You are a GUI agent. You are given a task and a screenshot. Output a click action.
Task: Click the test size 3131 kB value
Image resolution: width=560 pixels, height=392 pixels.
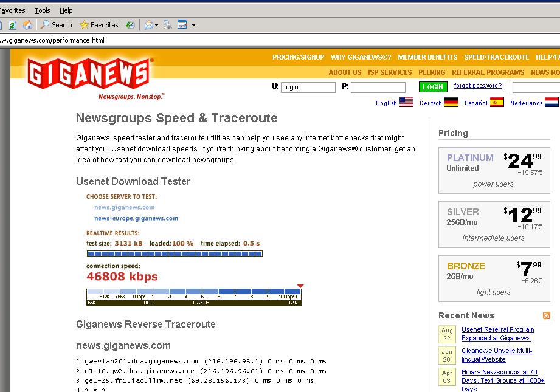tap(128, 244)
